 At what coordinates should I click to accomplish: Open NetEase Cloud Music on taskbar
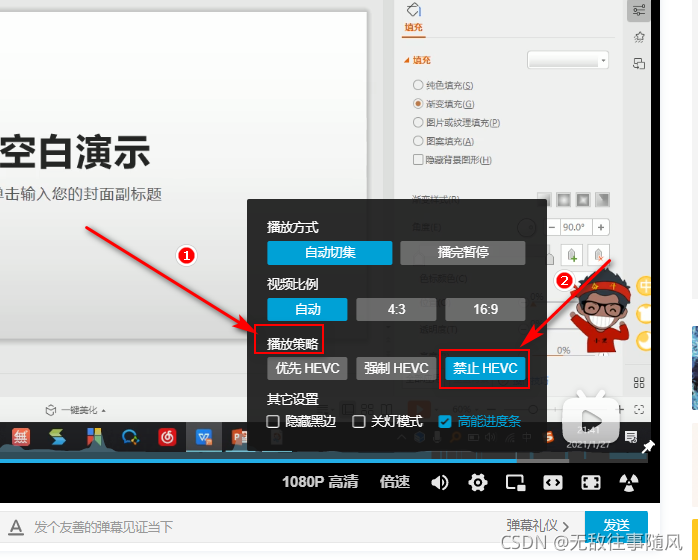click(167, 437)
